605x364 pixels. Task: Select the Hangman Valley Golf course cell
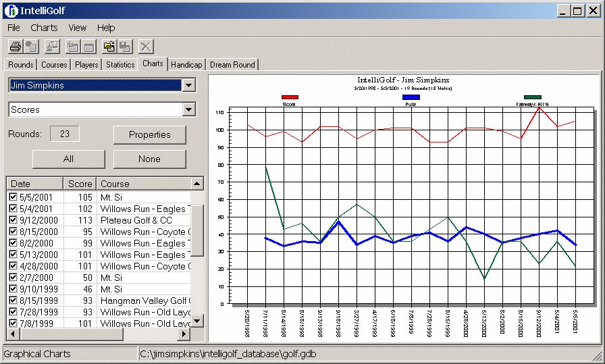point(145,301)
